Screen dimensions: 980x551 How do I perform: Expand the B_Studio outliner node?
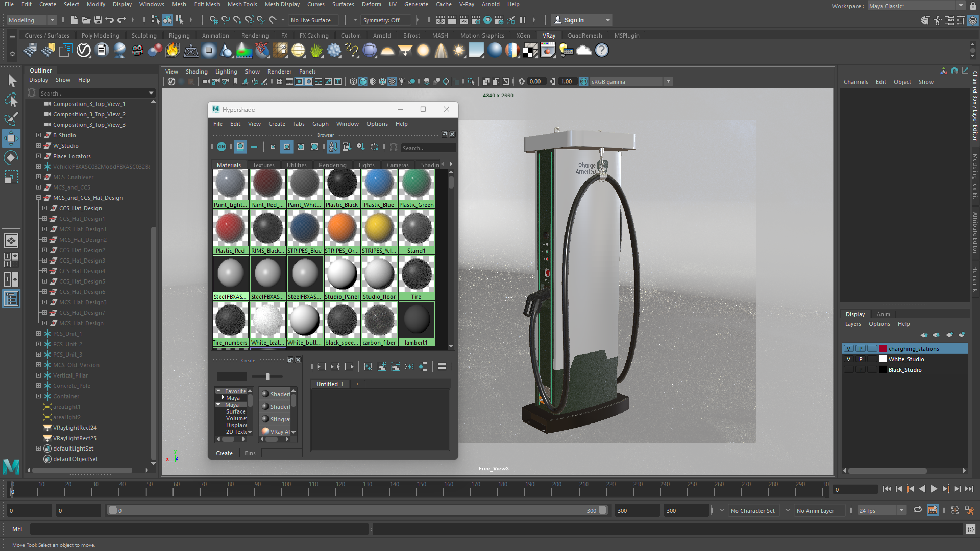tap(38, 135)
